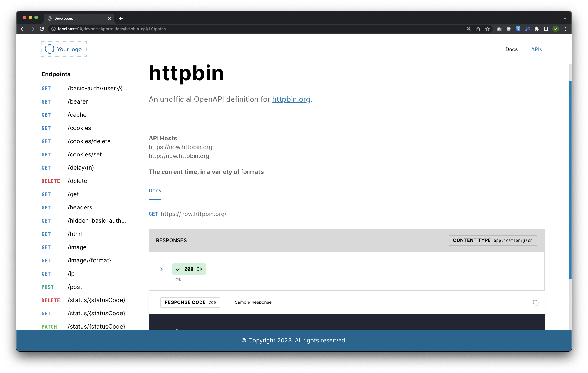The image size is (588, 373).
Task: Open the DELETE /delete endpoint
Action: (x=77, y=181)
